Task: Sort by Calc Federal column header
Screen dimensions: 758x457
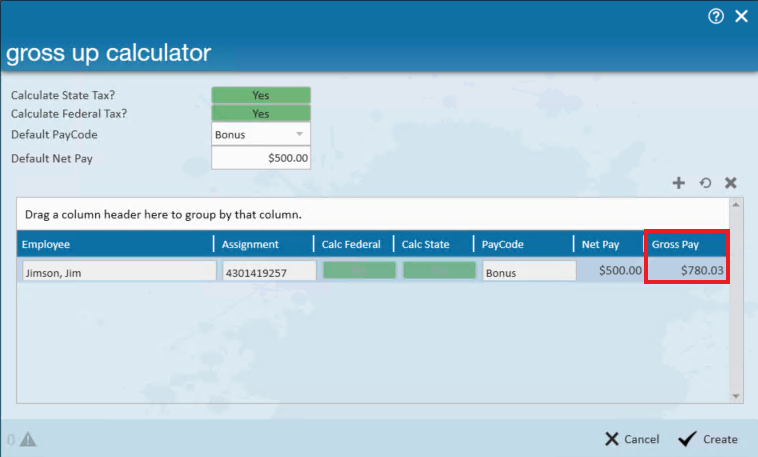Action: coord(354,244)
